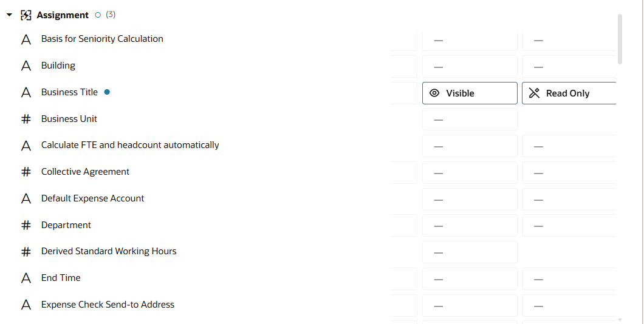Image resolution: width=644 pixels, height=324 pixels.
Task: Click the hash icon beside Collective Agreement
Action: click(26, 172)
